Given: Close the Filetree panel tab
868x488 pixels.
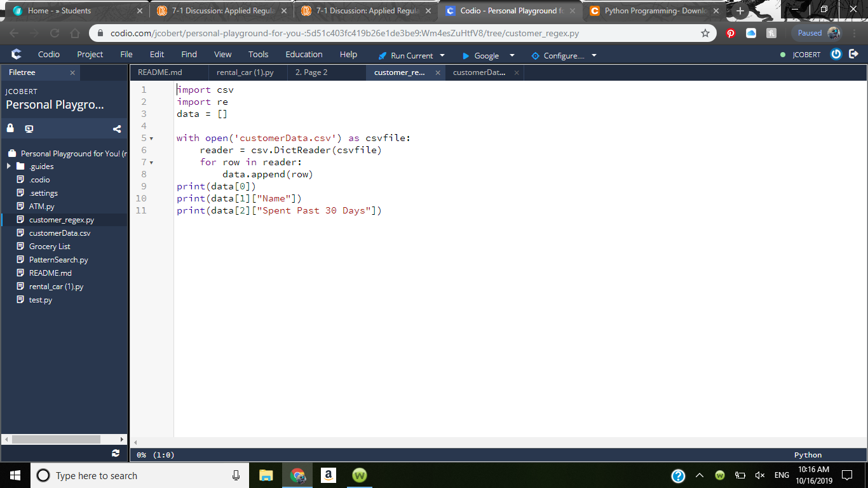Looking at the screenshot, I should [x=72, y=73].
